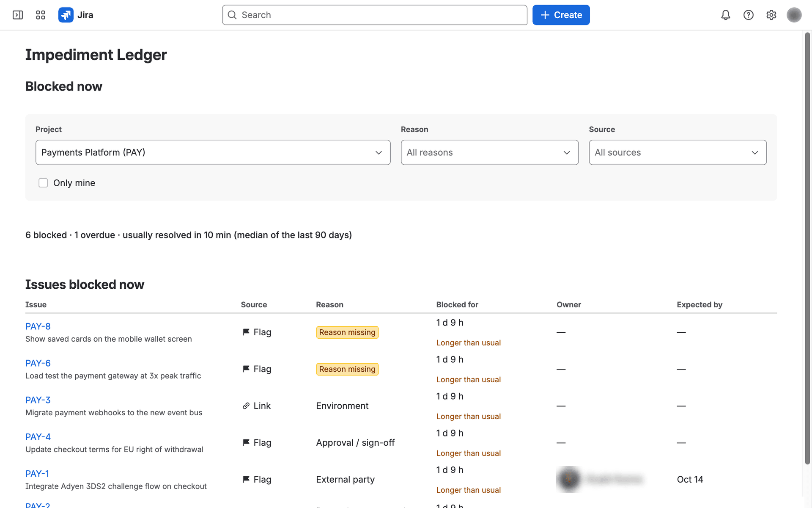This screenshot has height=508, width=812.
Task: Open the Project dropdown
Action: (213, 152)
